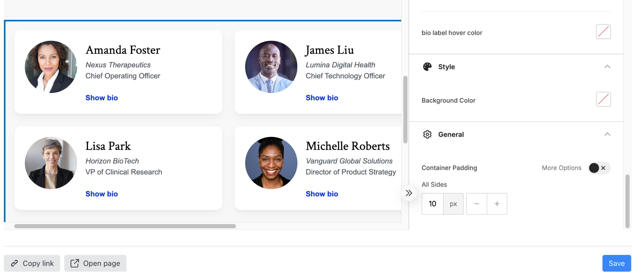Click the bio label hover color label
Screen dimensions: 644x280
[452, 33]
